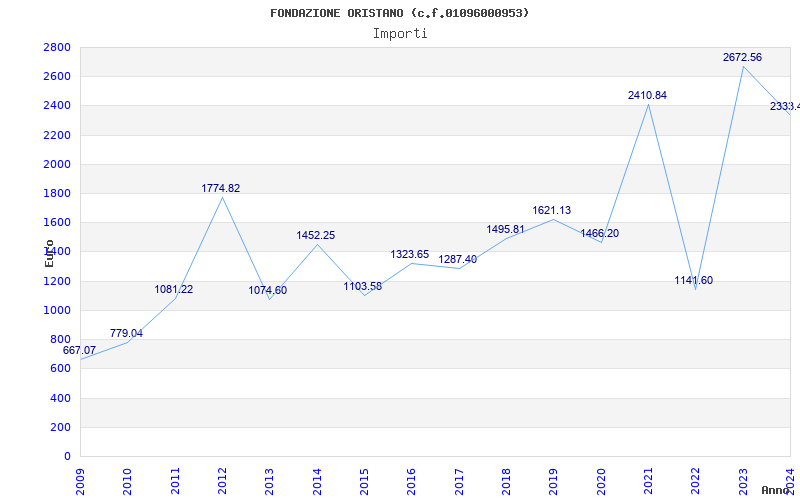Click the 1495.81 data label for 2018
Viewport: 800px width, 500px height.
[x=506, y=230]
